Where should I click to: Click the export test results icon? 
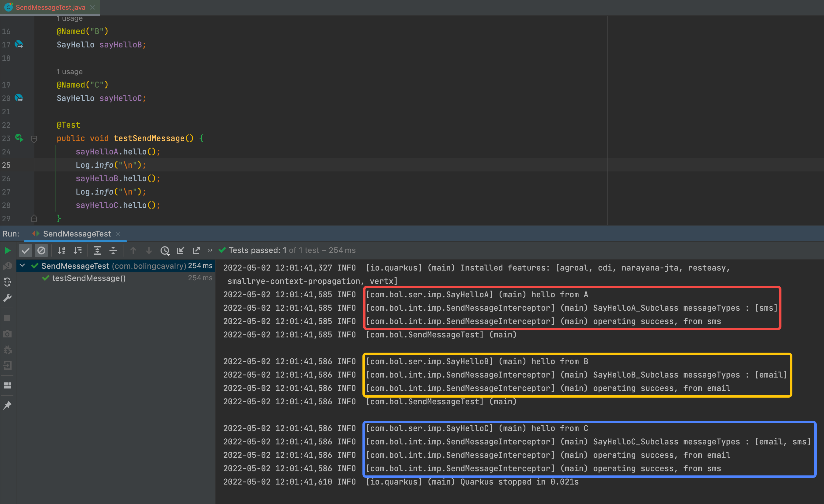click(196, 250)
